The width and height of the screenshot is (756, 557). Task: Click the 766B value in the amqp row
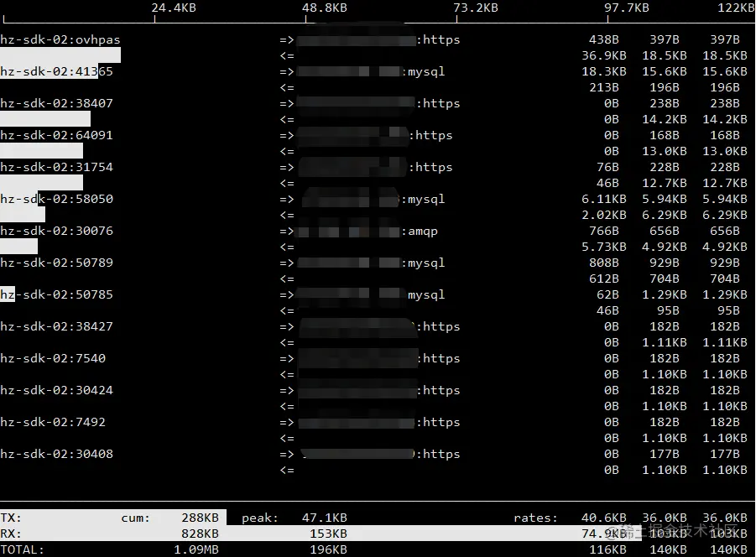point(603,231)
